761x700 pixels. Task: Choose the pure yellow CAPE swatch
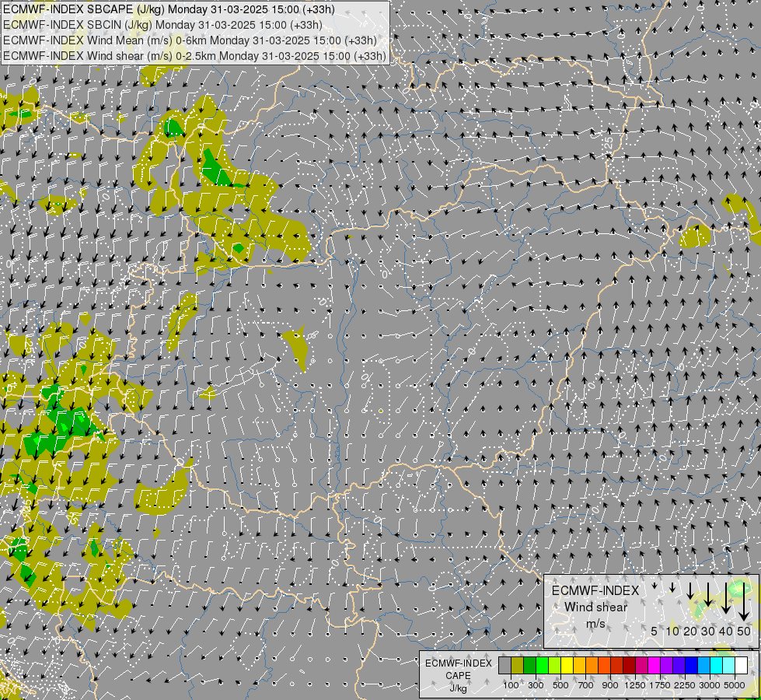click(567, 666)
